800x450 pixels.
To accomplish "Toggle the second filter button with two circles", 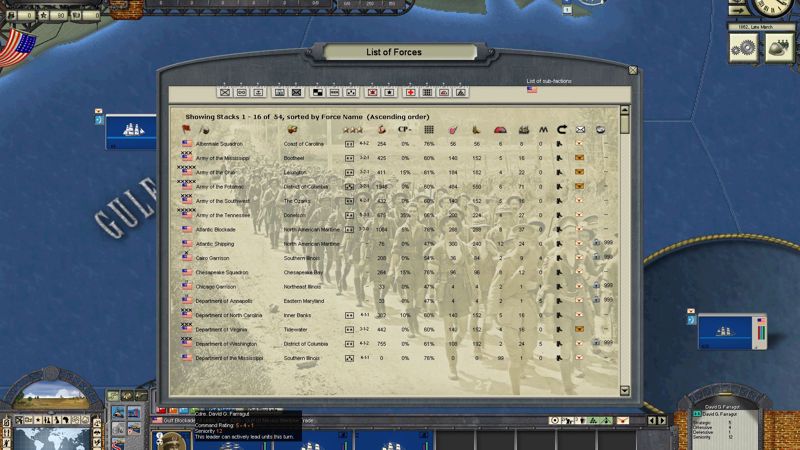I will tap(241, 92).
